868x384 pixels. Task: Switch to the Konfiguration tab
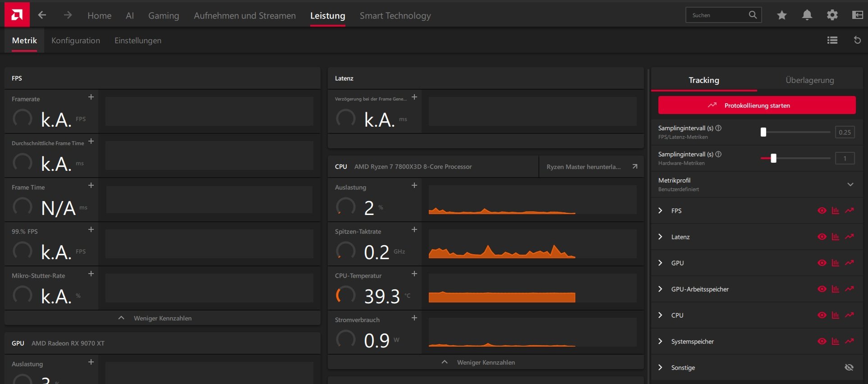(76, 40)
